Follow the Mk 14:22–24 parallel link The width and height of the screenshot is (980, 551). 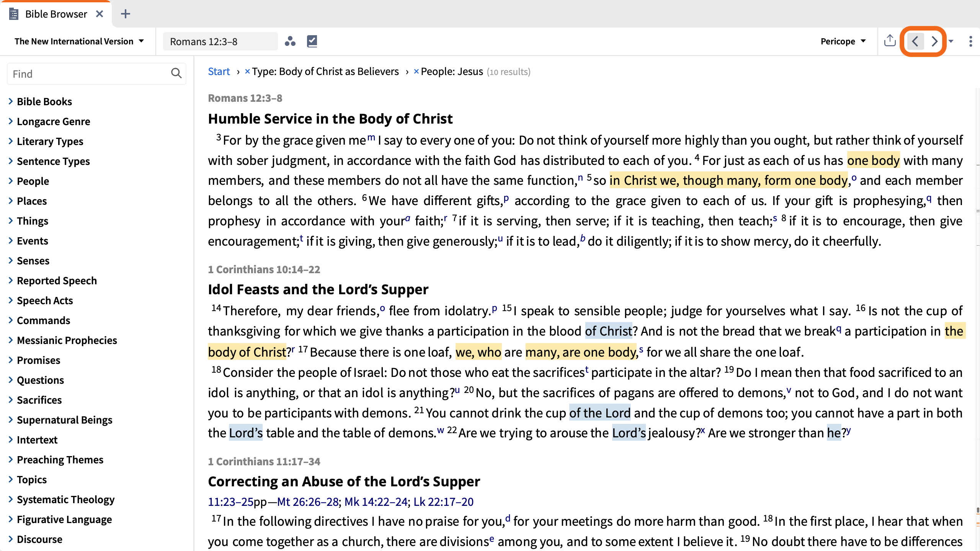pyautogui.click(x=376, y=502)
